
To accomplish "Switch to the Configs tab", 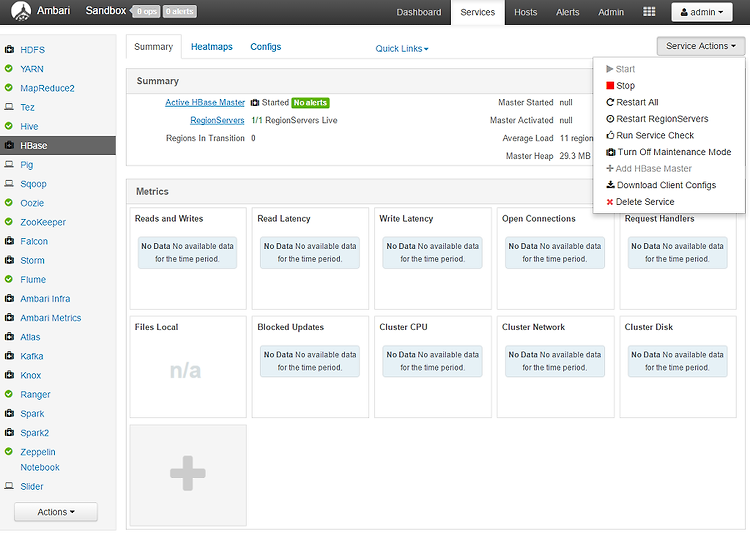I will click(265, 47).
